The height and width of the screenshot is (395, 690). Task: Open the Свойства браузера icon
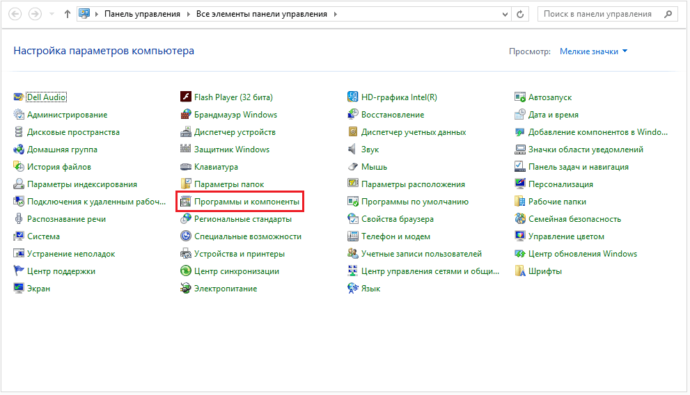[352, 219]
